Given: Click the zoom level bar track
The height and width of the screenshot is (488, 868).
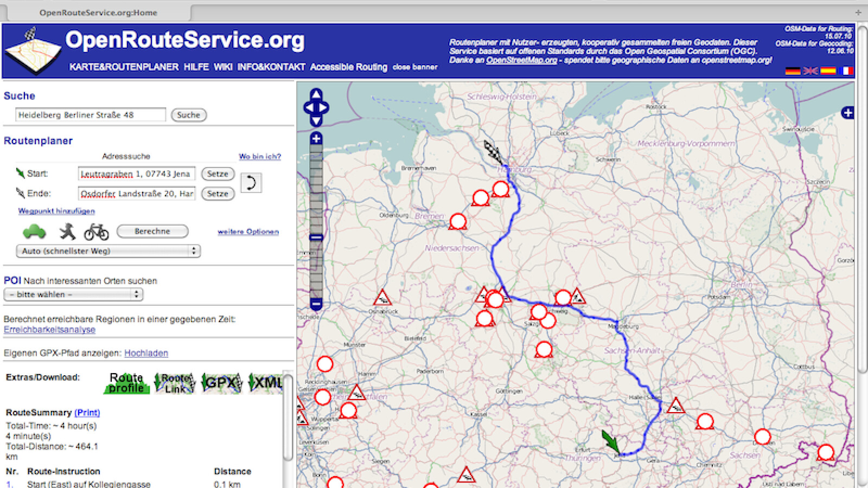Looking at the screenshot, I should [x=316, y=221].
